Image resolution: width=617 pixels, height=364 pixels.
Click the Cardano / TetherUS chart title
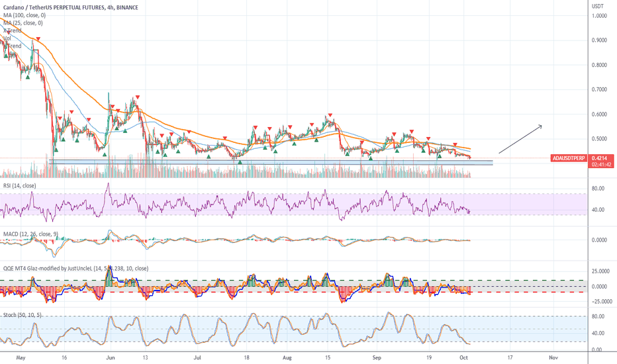click(71, 7)
